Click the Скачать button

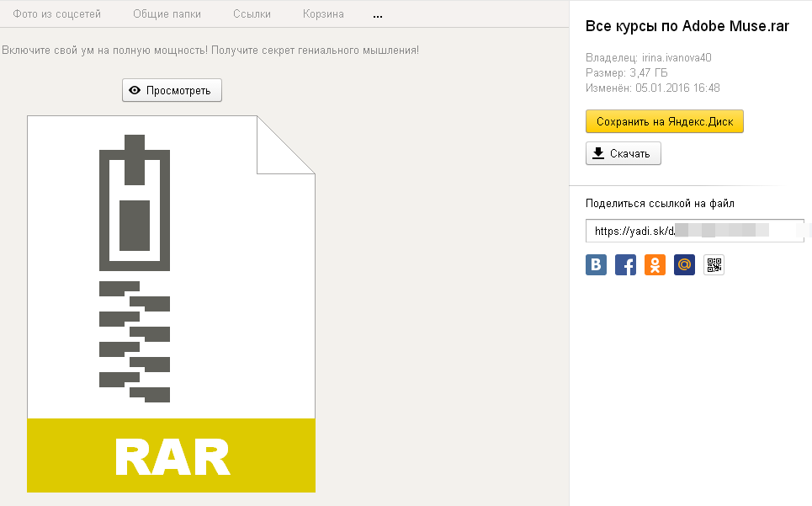click(623, 153)
